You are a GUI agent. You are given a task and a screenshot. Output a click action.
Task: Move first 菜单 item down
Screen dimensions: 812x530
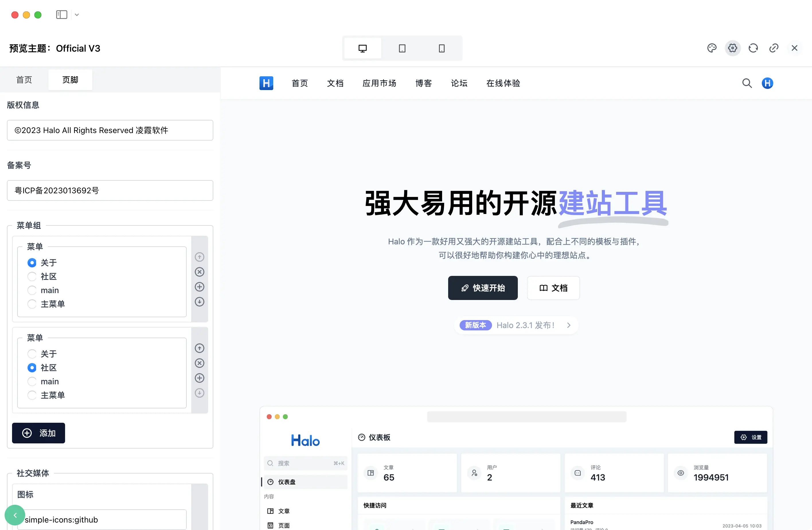pos(200,302)
